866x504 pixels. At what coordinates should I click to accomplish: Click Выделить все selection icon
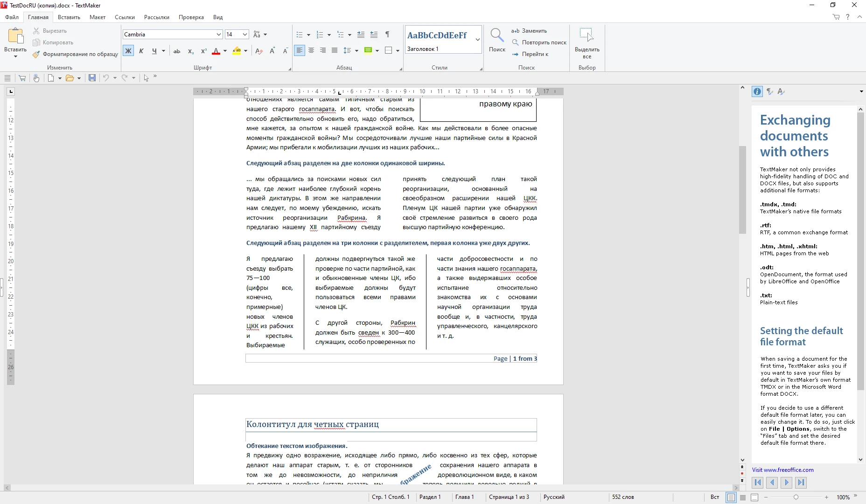point(587,35)
